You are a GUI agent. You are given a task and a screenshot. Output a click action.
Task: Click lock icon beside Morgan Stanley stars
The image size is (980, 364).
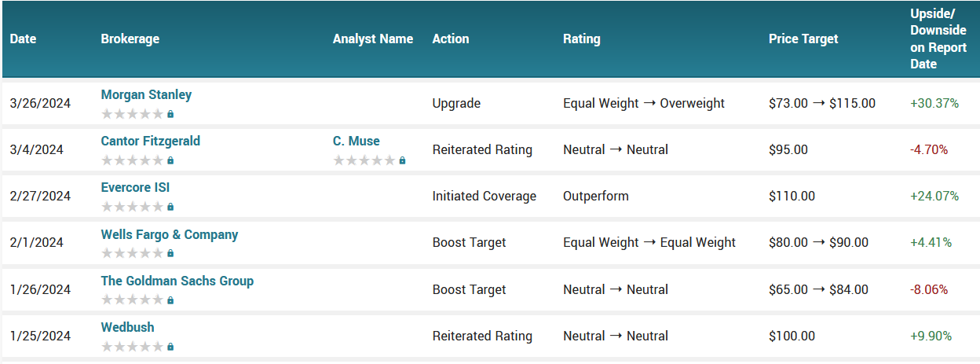point(170,114)
